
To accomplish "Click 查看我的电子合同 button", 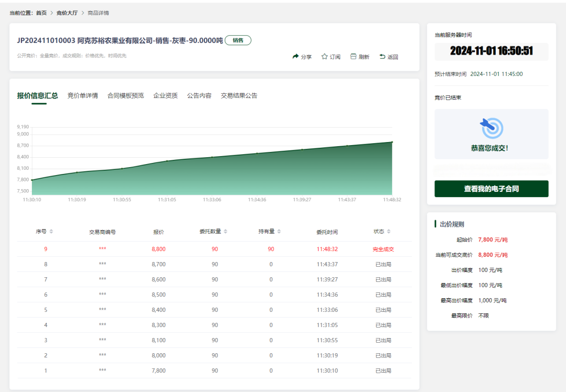I will [x=491, y=189].
